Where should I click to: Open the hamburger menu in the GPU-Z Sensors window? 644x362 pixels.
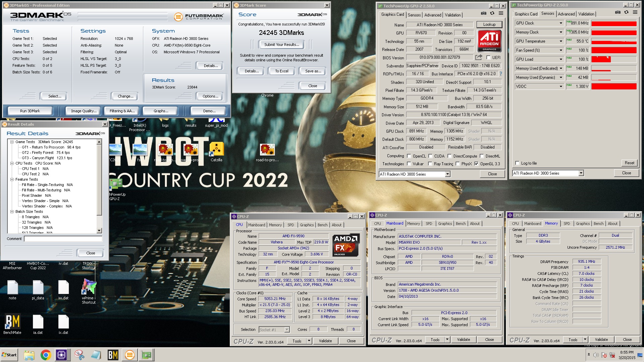[x=635, y=12]
